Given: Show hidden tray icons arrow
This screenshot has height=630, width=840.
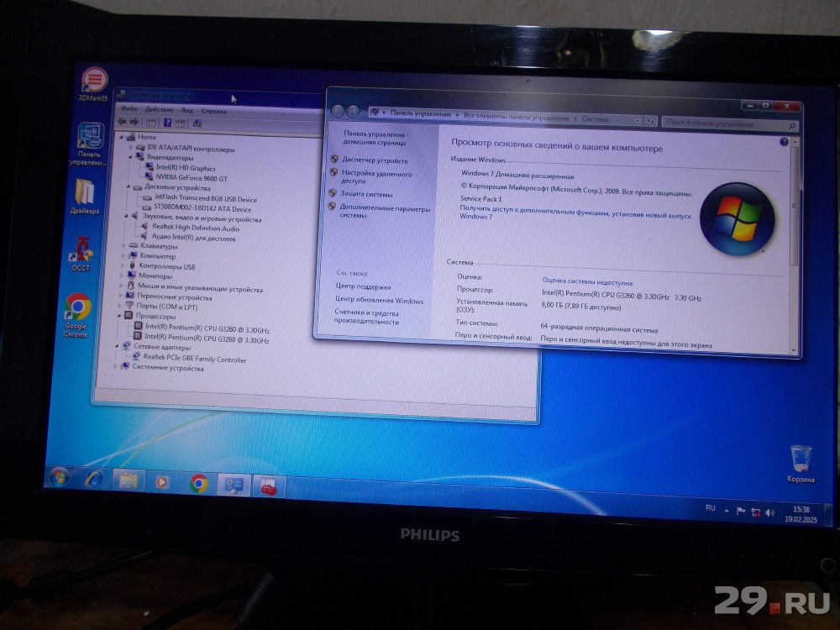Looking at the screenshot, I should [x=727, y=511].
